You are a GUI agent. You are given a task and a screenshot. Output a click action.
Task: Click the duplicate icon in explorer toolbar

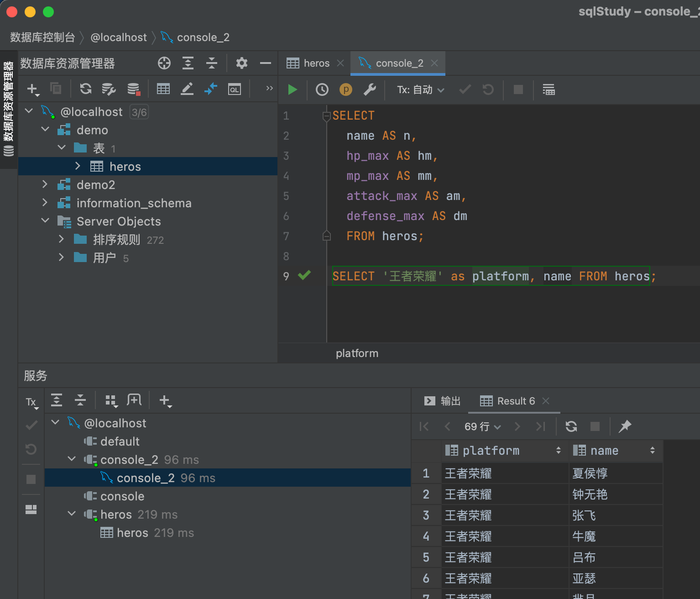pyautogui.click(x=56, y=89)
